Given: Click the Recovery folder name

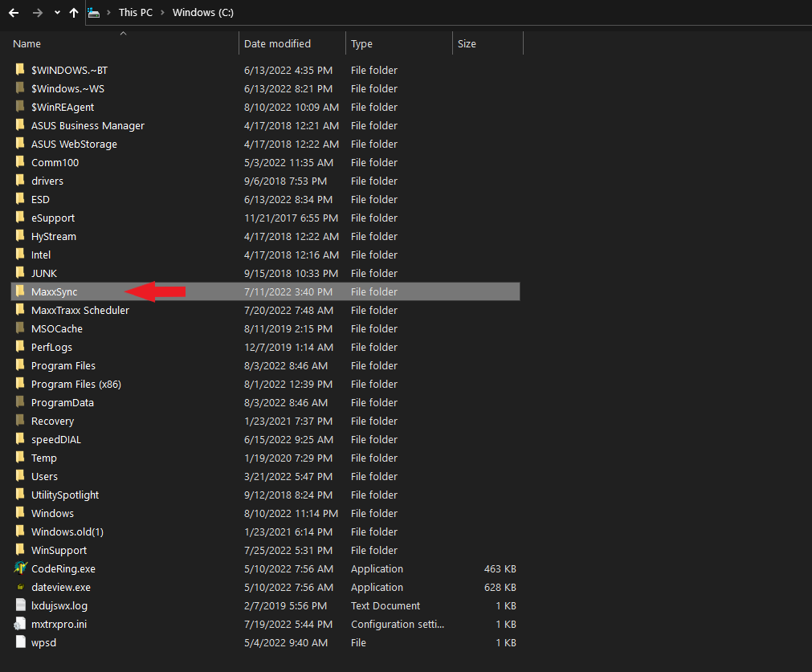Looking at the screenshot, I should pos(52,421).
